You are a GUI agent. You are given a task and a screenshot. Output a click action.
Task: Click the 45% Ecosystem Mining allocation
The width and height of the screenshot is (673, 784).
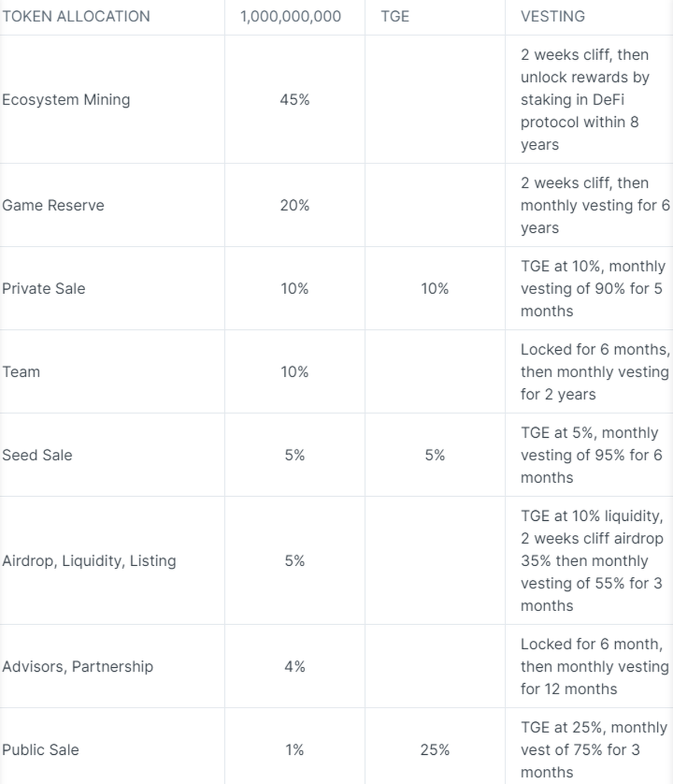click(294, 99)
